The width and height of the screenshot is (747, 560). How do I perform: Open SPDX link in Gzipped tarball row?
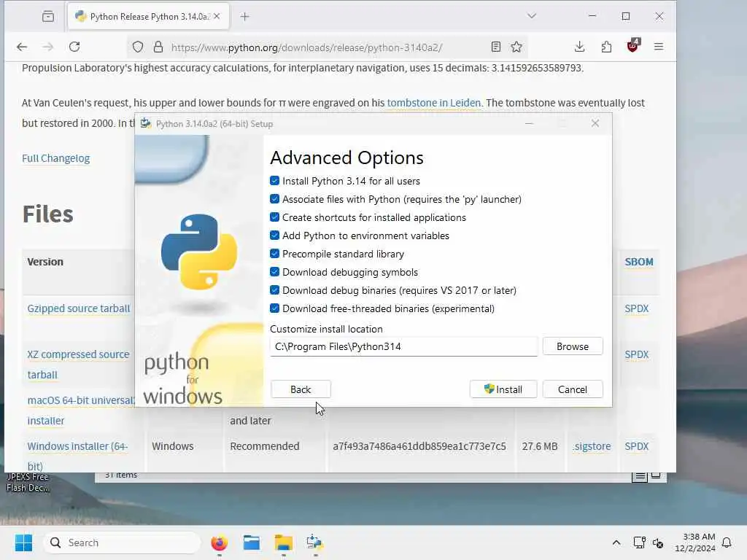point(636,308)
